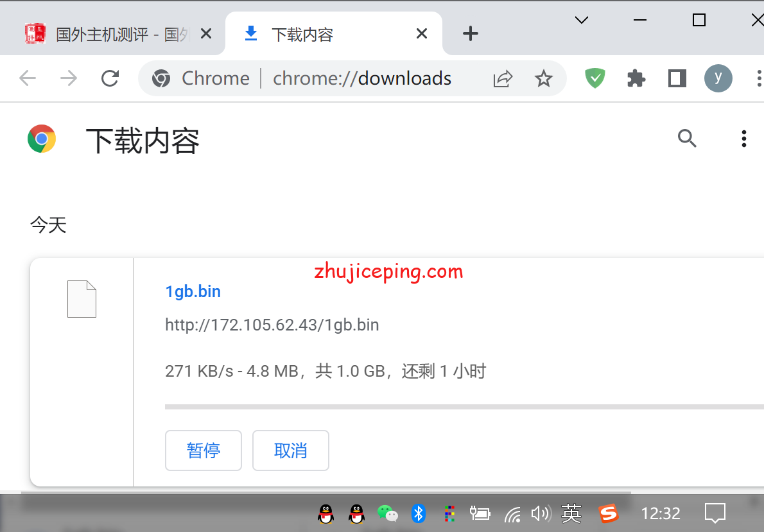This screenshot has height=532, width=764.
Task: Click the Chrome site info icon
Action: tap(161, 78)
